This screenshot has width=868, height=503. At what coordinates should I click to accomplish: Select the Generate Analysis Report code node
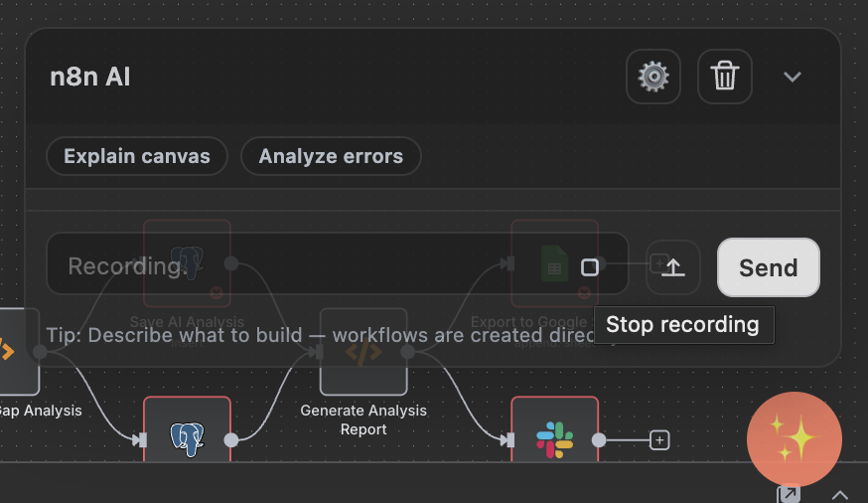pyautogui.click(x=363, y=353)
